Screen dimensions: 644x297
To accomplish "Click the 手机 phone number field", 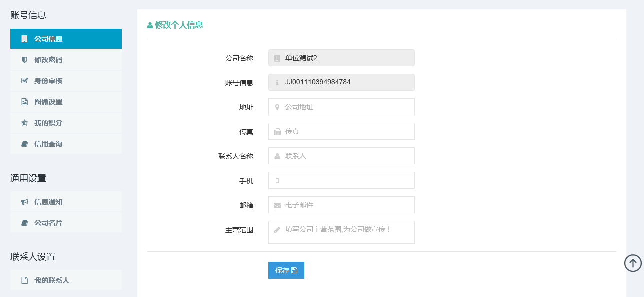I will click(341, 180).
